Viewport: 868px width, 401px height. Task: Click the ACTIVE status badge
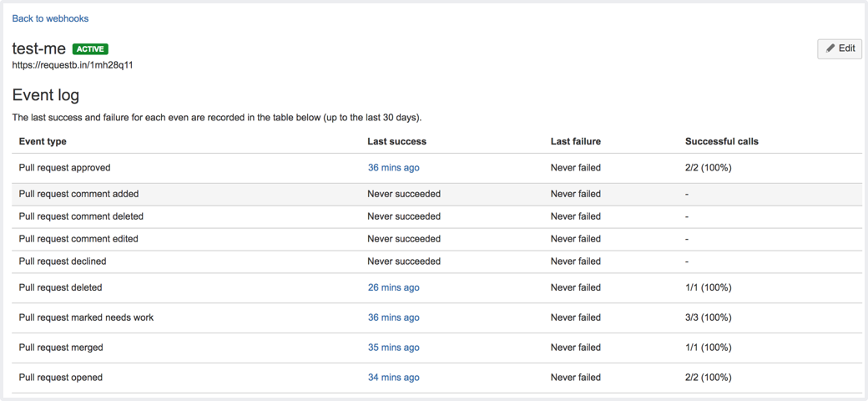90,48
